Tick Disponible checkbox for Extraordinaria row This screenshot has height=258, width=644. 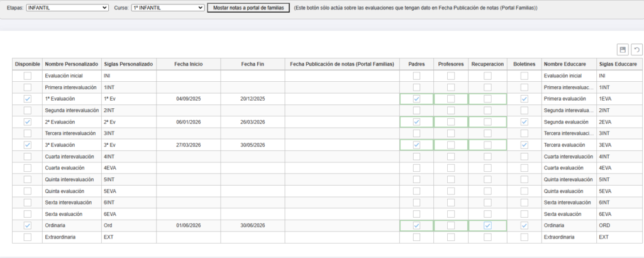tap(27, 237)
